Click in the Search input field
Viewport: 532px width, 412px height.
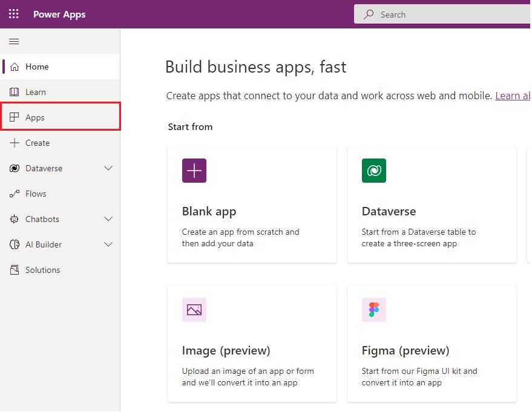[x=442, y=15]
